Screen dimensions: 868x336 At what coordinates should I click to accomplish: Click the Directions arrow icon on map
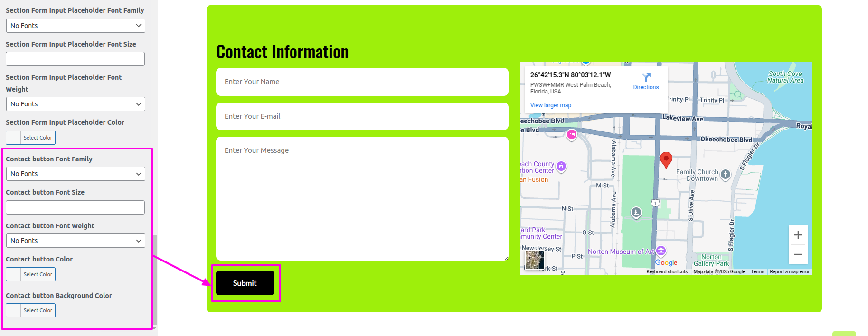[646, 77]
